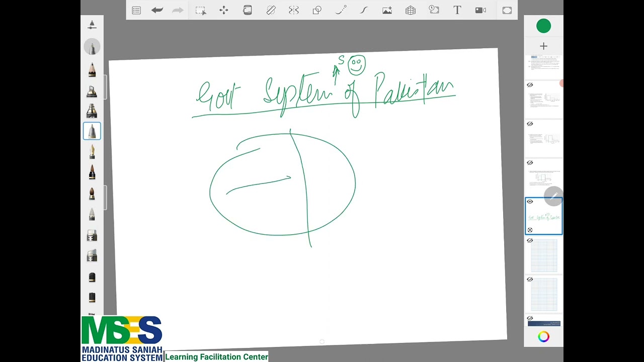This screenshot has height=362, width=644.
Task: Choose the brown paint brush
Action: [x=92, y=194]
